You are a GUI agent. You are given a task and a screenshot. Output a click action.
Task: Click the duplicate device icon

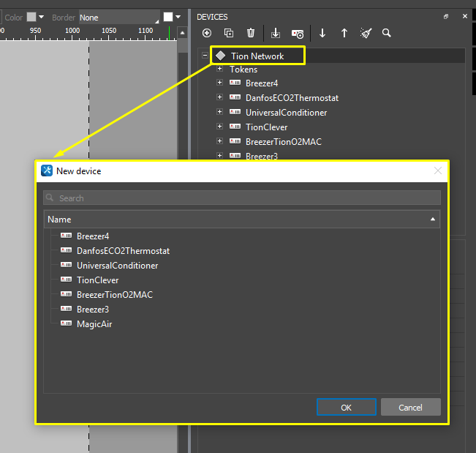click(229, 33)
